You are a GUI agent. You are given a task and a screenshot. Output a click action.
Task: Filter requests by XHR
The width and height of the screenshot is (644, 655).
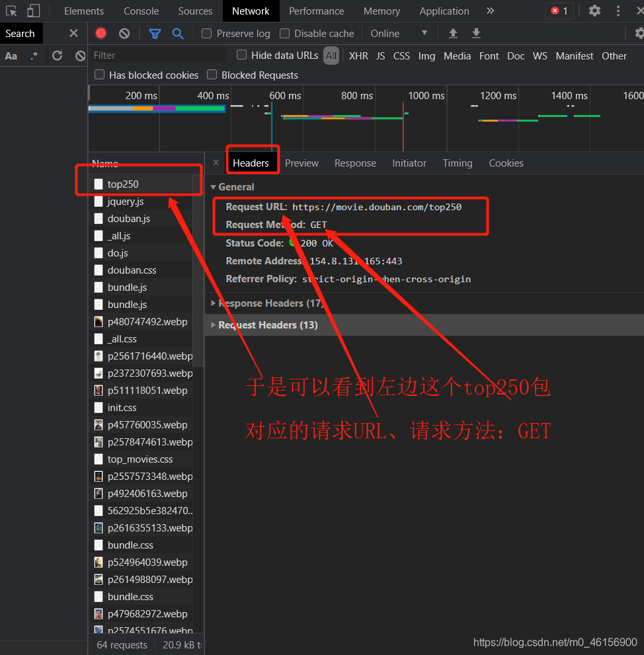tap(358, 56)
